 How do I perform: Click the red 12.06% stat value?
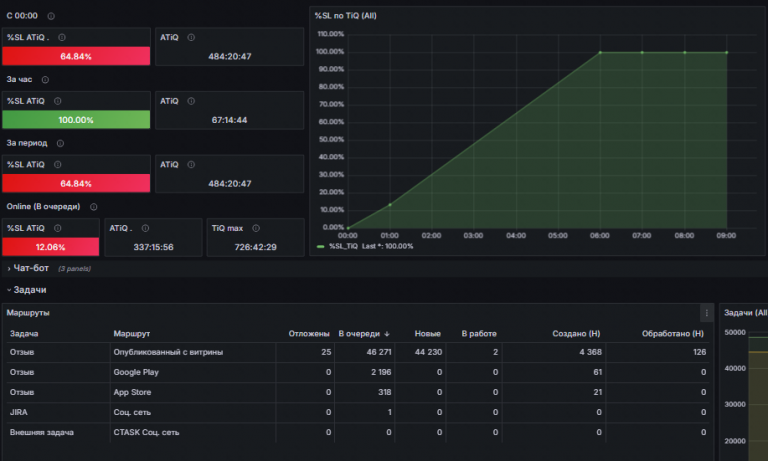tap(50, 247)
